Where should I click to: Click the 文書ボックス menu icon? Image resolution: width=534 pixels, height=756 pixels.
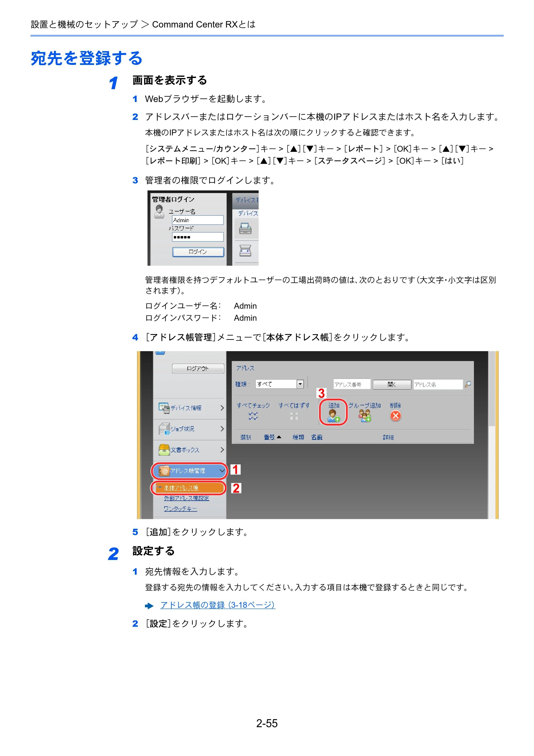point(164,450)
